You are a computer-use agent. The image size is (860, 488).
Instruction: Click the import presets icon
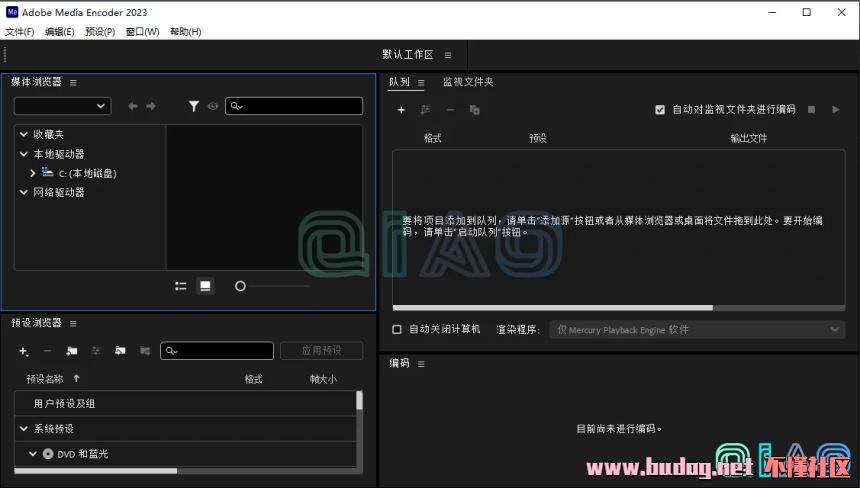click(120, 351)
